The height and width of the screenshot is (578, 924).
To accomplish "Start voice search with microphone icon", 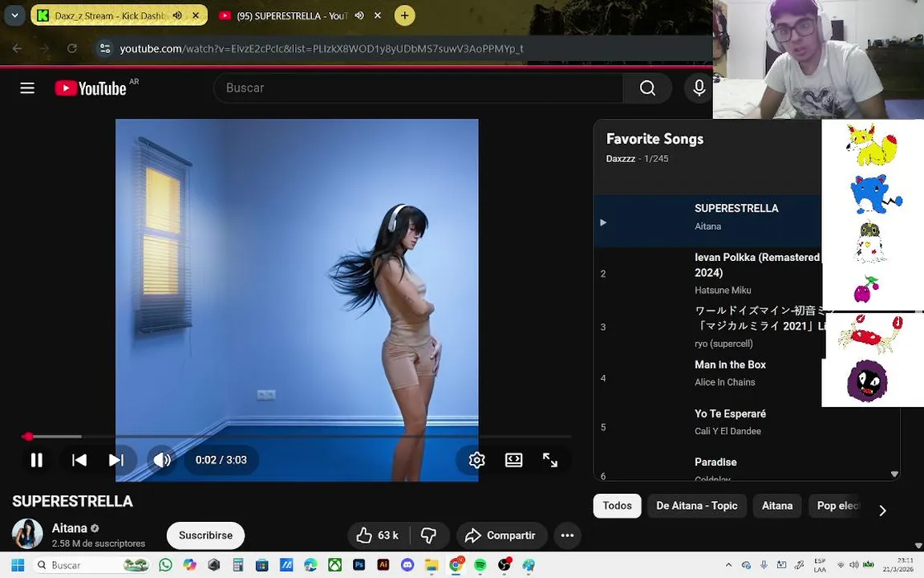I will point(699,88).
